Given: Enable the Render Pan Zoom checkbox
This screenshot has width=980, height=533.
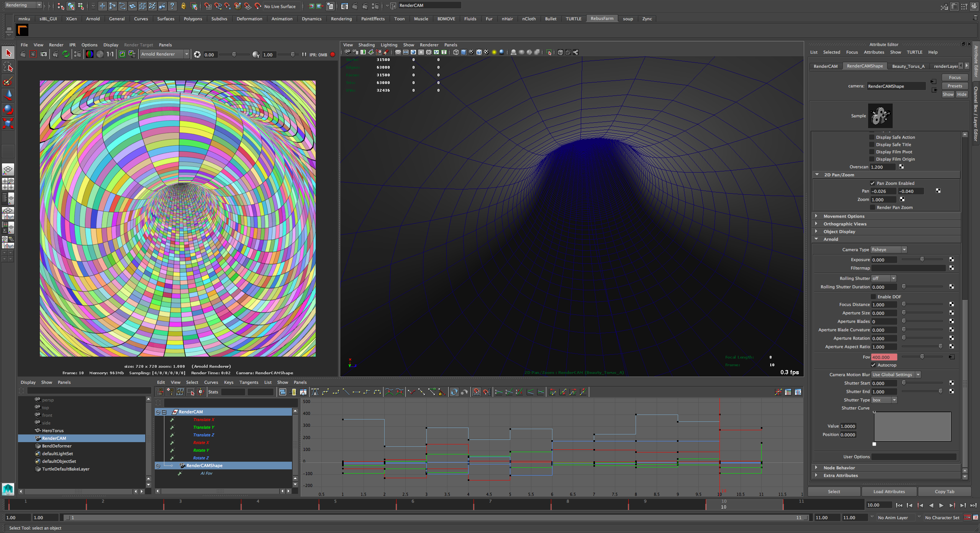Looking at the screenshot, I should pyautogui.click(x=873, y=207).
